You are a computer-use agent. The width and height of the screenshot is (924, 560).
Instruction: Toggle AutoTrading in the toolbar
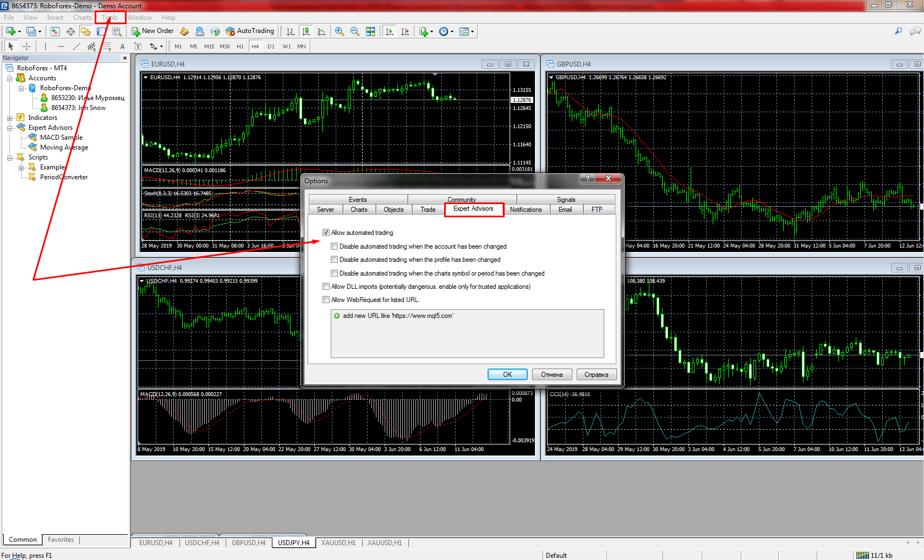250,31
